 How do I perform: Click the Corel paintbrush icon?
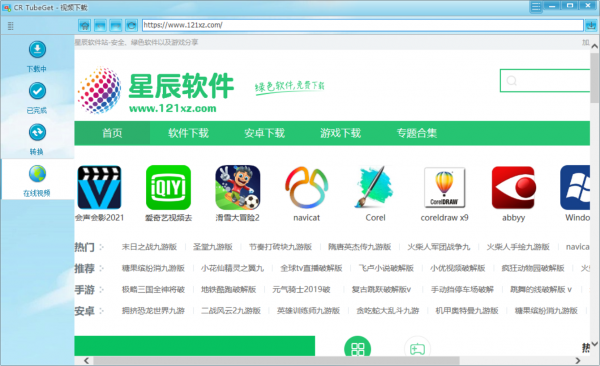click(x=375, y=187)
